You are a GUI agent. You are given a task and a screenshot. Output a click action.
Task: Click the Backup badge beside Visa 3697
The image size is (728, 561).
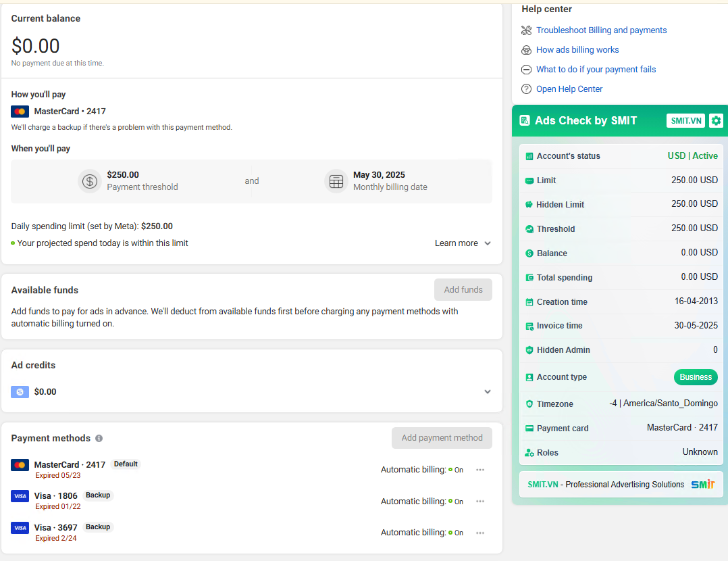[x=98, y=527]
